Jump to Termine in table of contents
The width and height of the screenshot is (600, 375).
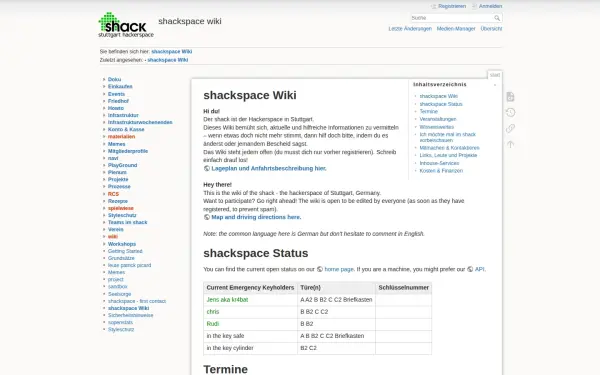click(x=429, y=111)
